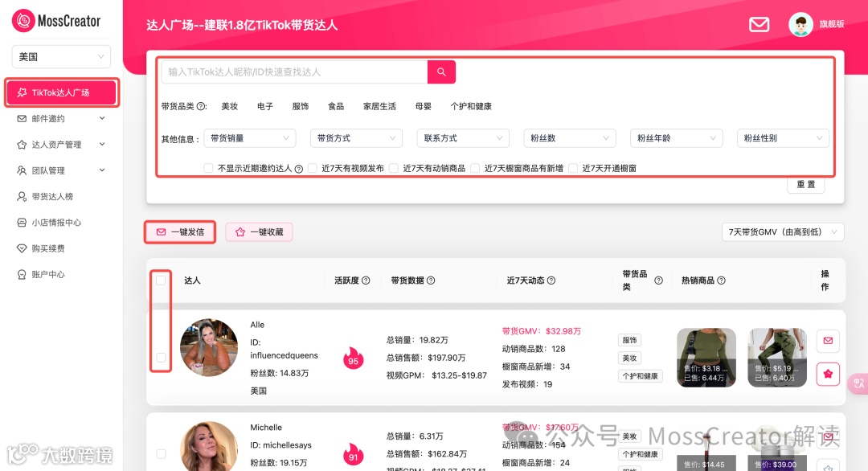Open the 带货销量 dropdown
868x471 pixels.
click(x=250, y=138)
